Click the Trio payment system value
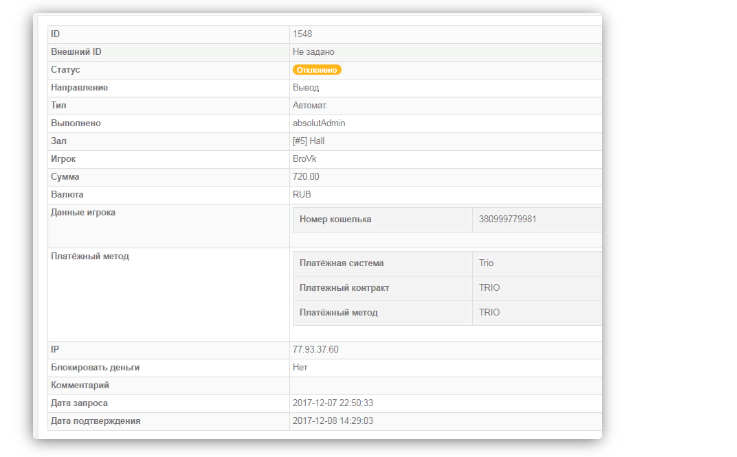 (487, 263)
